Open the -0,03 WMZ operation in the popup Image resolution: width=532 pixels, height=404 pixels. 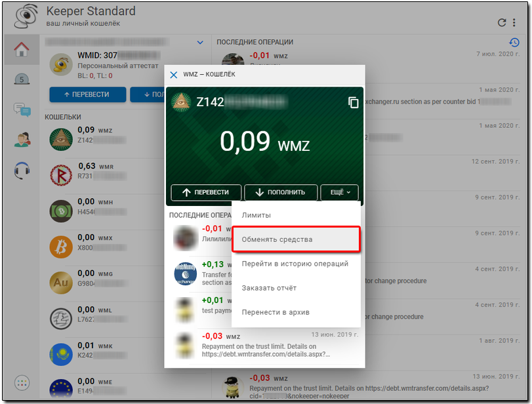264,346
